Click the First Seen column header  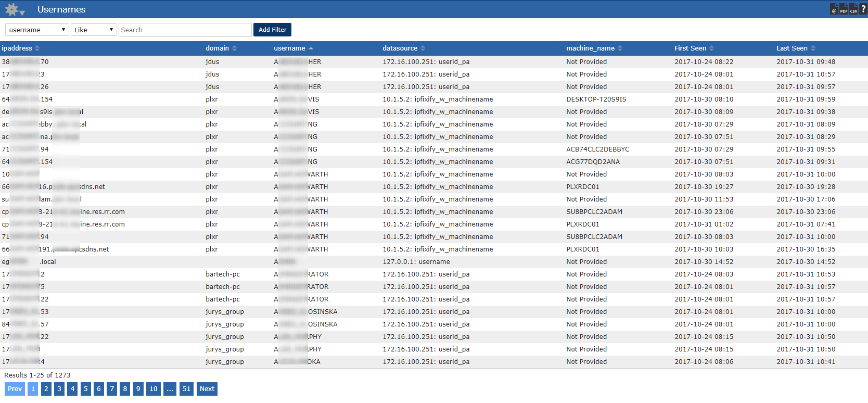coord(690,48)
